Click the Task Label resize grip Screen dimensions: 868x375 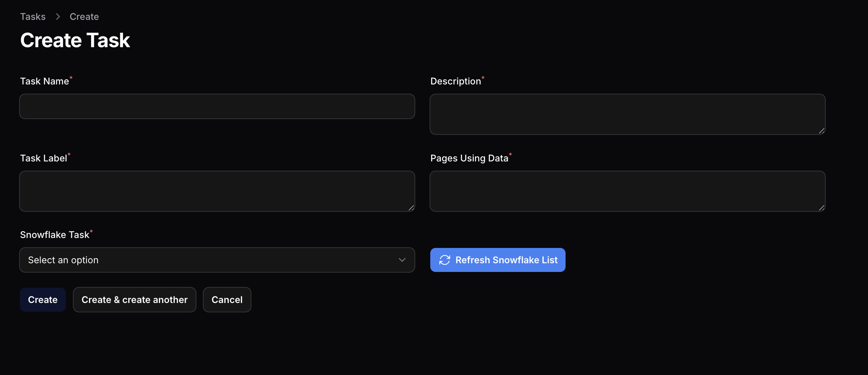coord(412,209)
